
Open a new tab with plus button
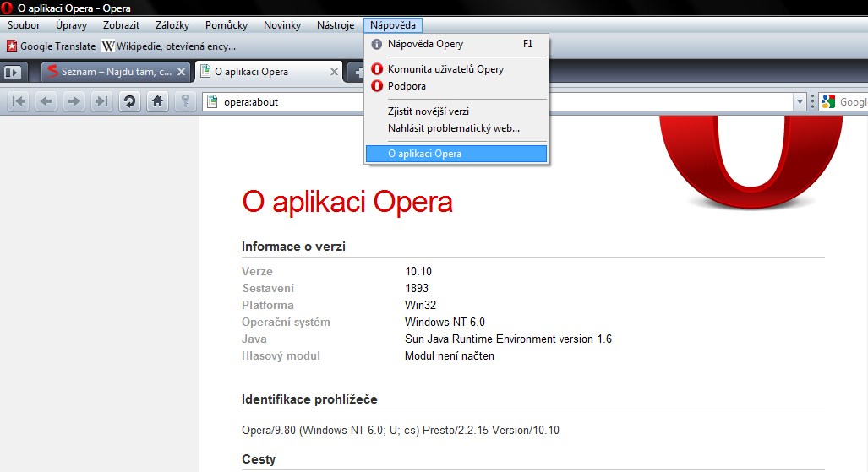pyautogui.click(x=358, y=72)
